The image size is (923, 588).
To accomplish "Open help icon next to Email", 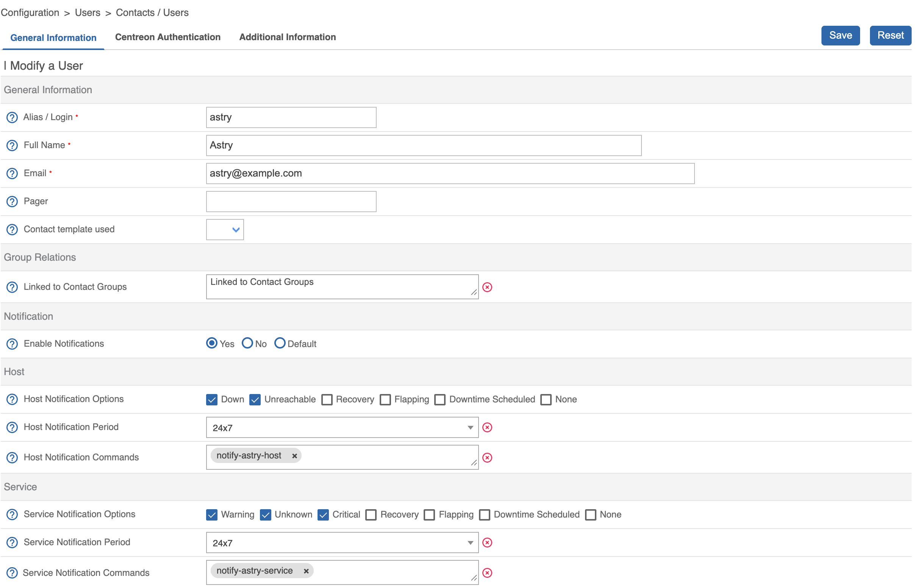I will pyautogui.click(x=12, y=173).
